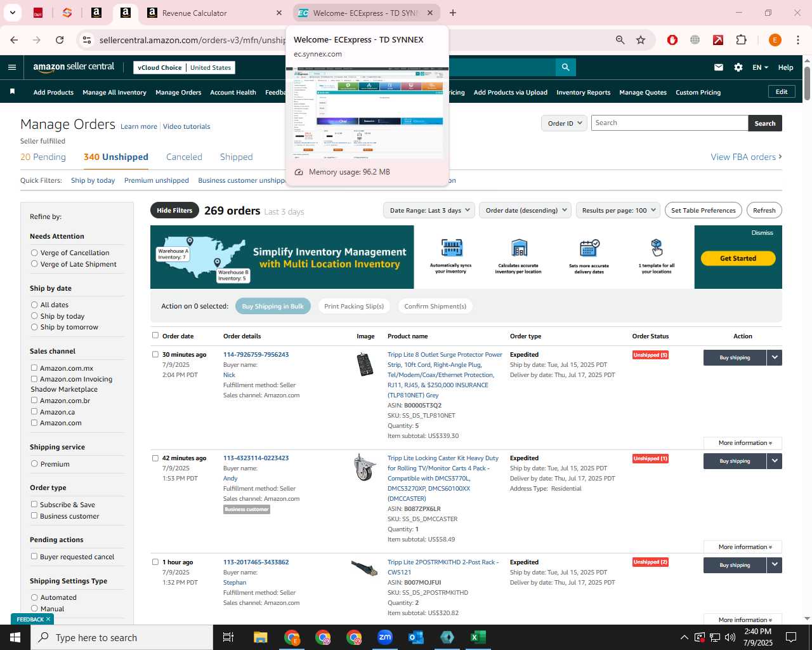
Task: Click the red Opera-style extension icon
Action: pyautogui.click(x=672, y=40)
